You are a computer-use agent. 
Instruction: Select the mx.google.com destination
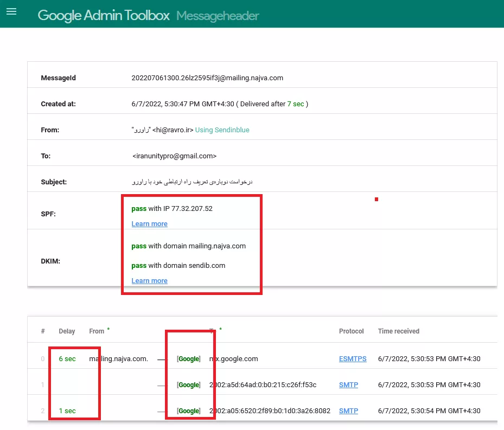click(x=234, y=358)
